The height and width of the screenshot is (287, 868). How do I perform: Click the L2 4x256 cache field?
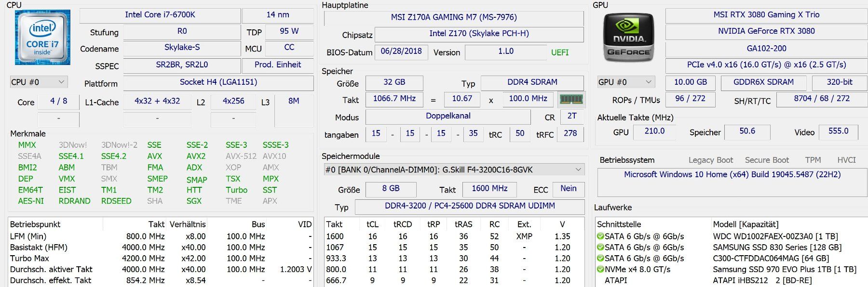point(233,102)
